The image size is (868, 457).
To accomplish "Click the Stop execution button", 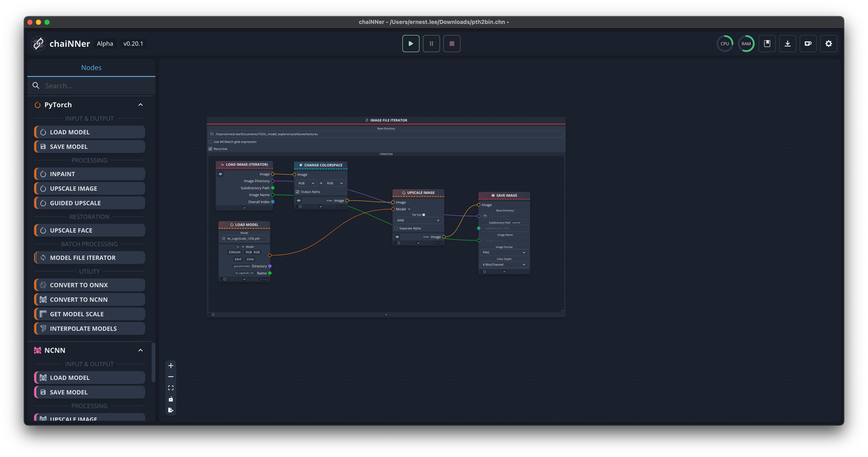I will (x=452, y=44).
